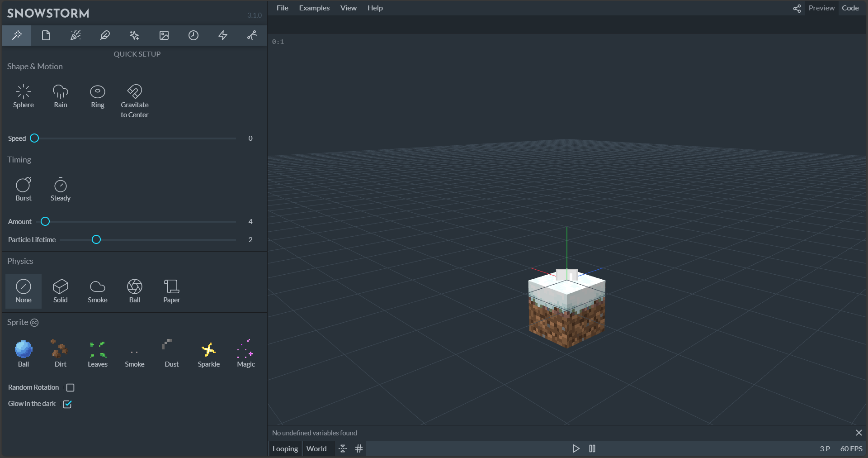868x458 pixels.
Task: Click the Snowstorm logo title
Action: point(48,14)
